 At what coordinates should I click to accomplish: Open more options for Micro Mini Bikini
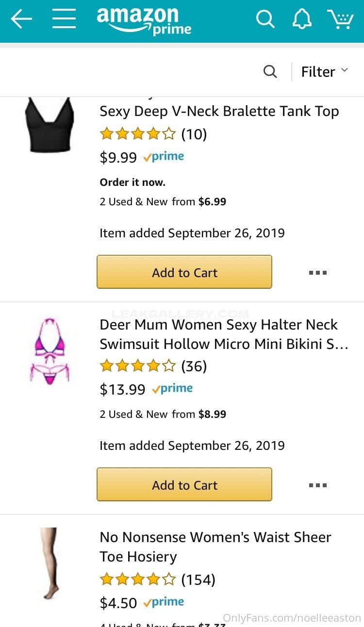[318, 485]
